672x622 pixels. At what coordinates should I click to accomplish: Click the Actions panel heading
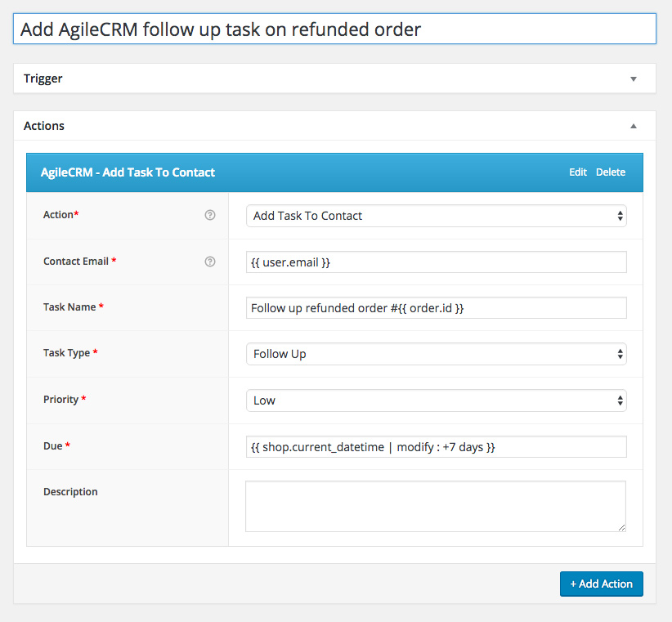(44, 127)
